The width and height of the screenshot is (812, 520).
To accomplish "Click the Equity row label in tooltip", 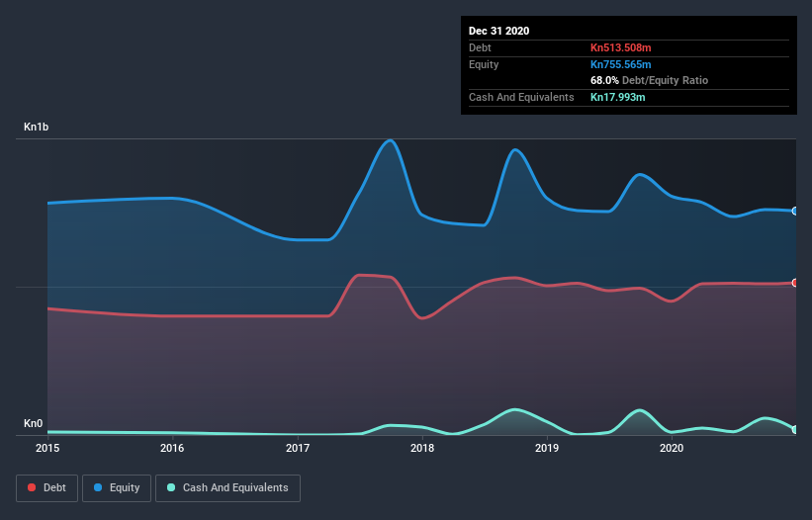I will click(484, 64).
